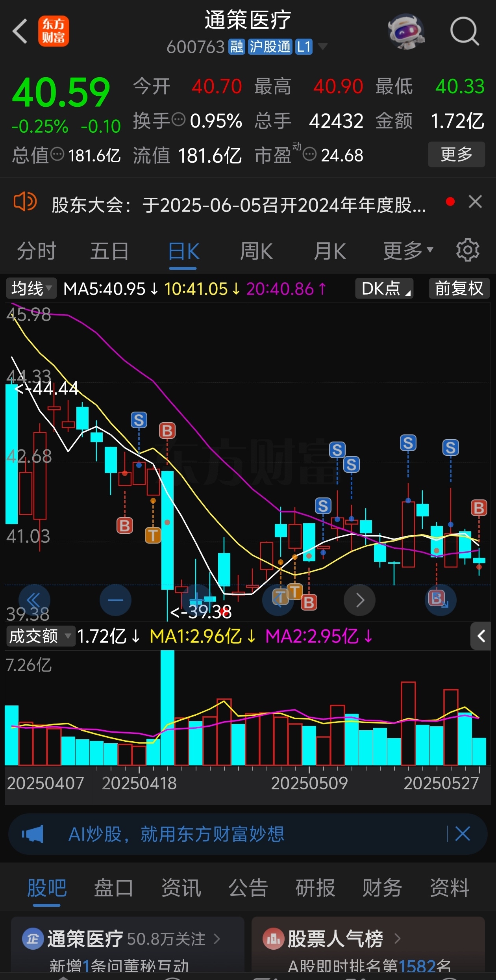Screen dimensions: 496x980
Task: Switch to 盘口 tab
Action: tap(114, 888)
